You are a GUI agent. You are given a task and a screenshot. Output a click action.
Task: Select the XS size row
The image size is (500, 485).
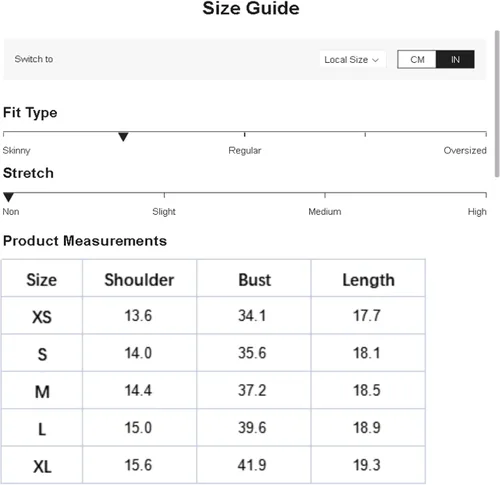pyautogui.click(x=213, y=316)
